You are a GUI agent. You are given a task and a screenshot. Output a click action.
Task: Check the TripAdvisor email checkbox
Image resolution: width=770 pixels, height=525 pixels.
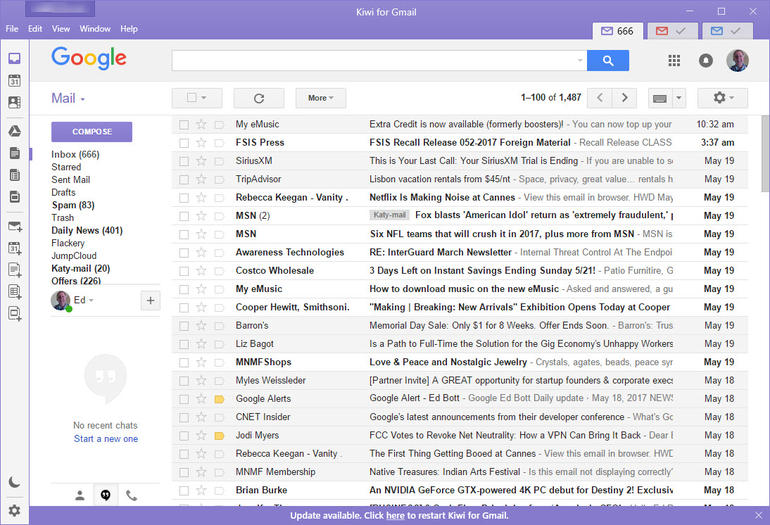click(x=184, y=180)
